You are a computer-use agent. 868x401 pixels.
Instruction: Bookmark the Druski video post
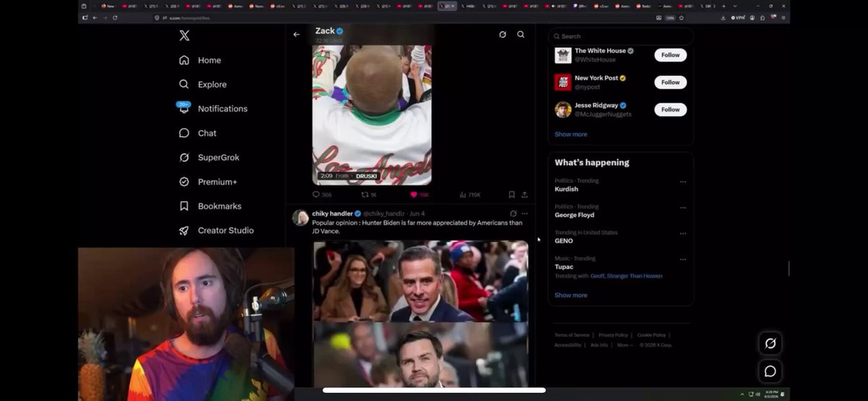click(511, 195)
